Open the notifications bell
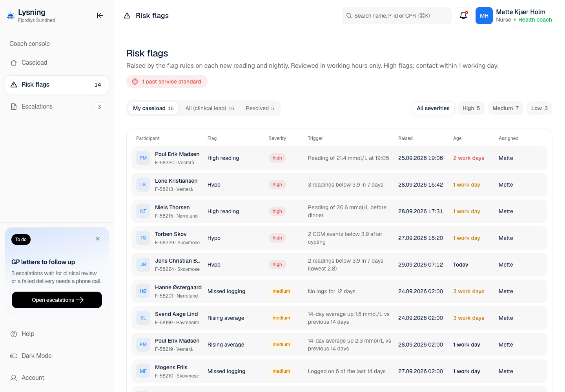The height and width of the screenshot is (392, 565). point(463,16)
